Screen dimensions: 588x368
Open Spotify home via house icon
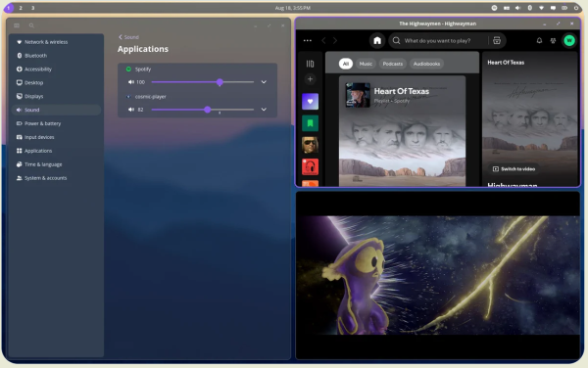point(377,40)
